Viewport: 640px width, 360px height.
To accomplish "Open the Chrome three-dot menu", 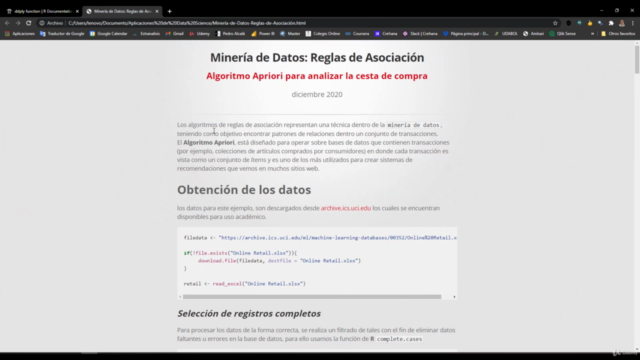I will 633,23.
